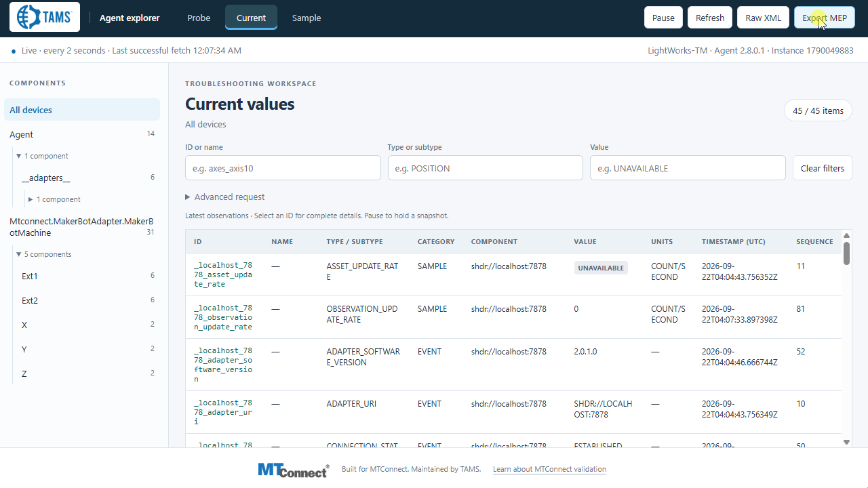Expand the Advanced request section

tap(225, 197)
